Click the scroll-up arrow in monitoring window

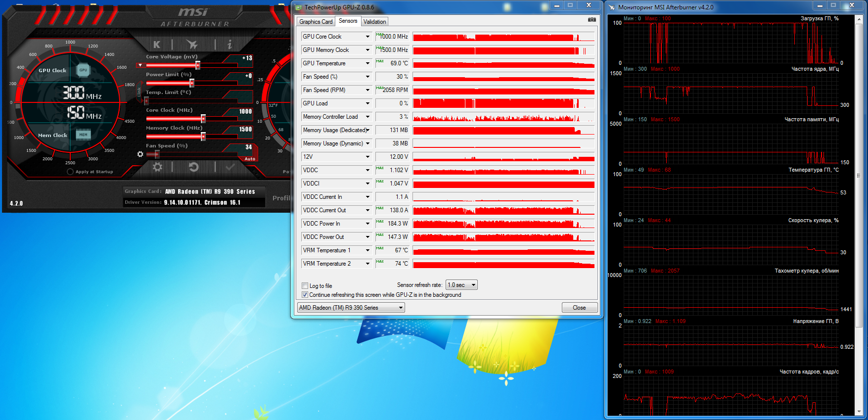click(x=859, y=19)
